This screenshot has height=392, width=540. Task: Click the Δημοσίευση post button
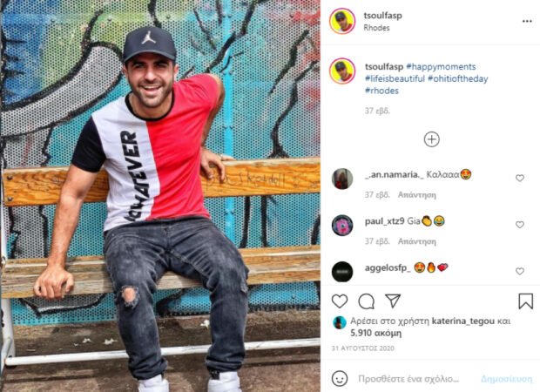pos(507,379)
